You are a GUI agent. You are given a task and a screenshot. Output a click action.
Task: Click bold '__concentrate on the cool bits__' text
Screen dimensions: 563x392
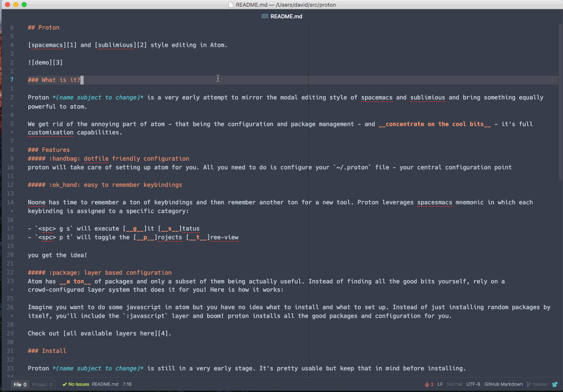434,124
